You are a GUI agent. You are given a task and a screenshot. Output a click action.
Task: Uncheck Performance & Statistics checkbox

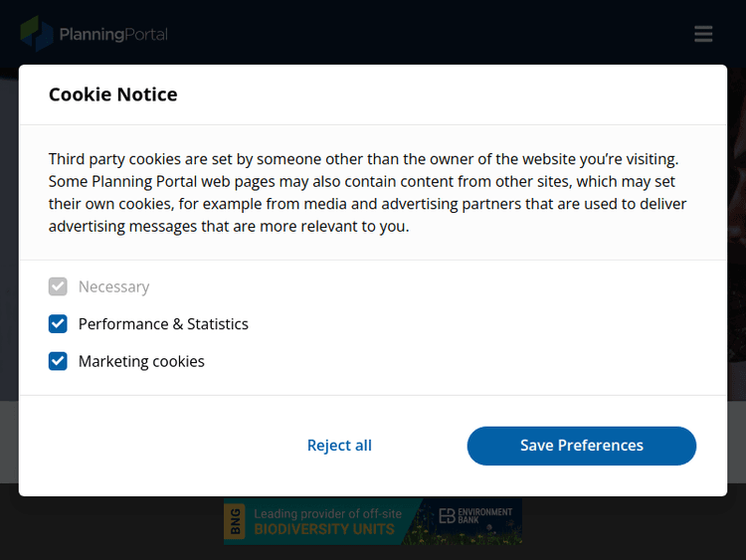point(58,323)
